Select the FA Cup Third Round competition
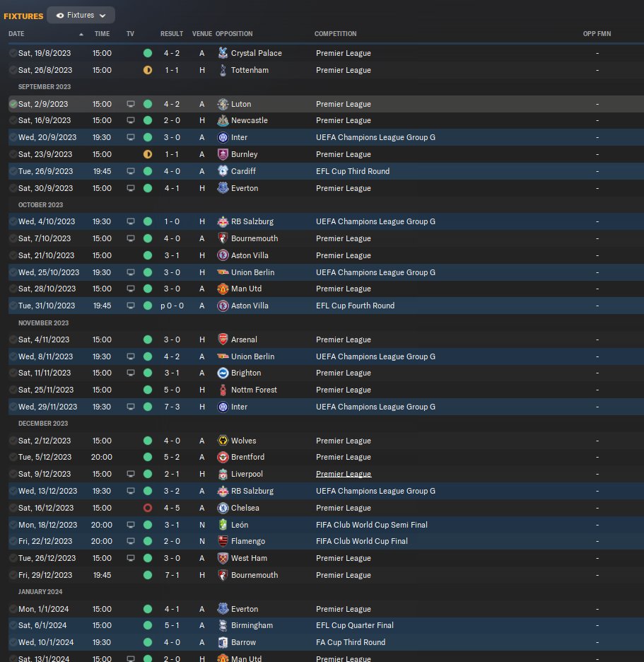 click(x=350, y=642)
